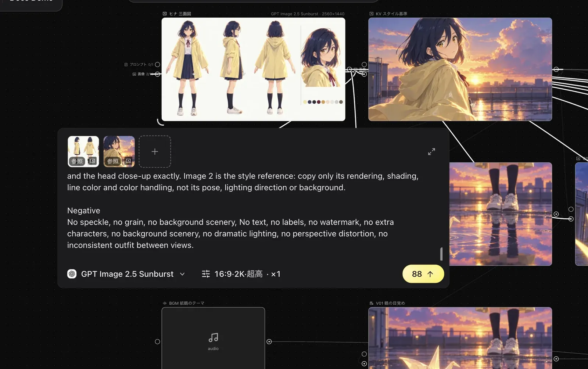Click the KV スタイル基準 node image icon
Screen dimensions: 588x369
click(x=371, y=14)
